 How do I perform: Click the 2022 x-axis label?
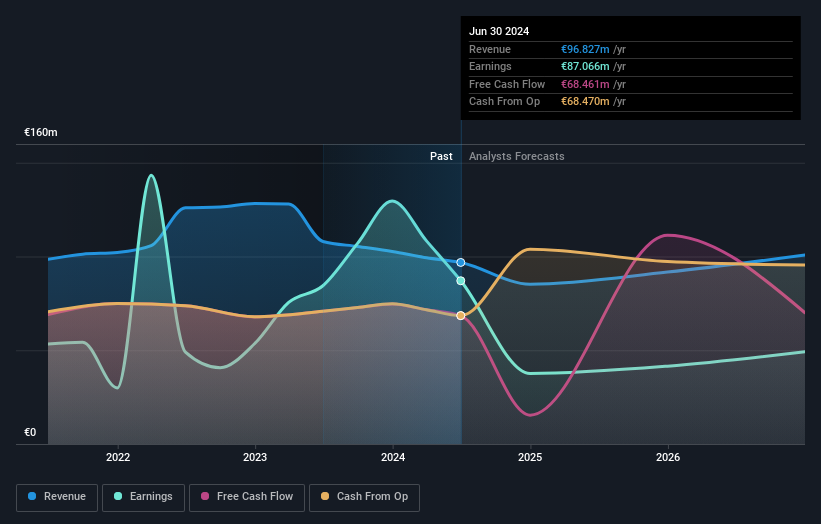[x=118, y=457]
